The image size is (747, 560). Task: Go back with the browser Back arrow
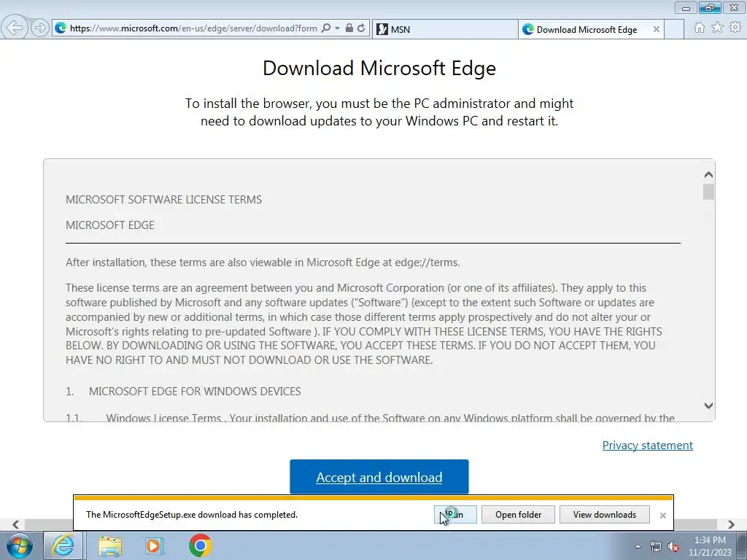click(x=14, y=28)
